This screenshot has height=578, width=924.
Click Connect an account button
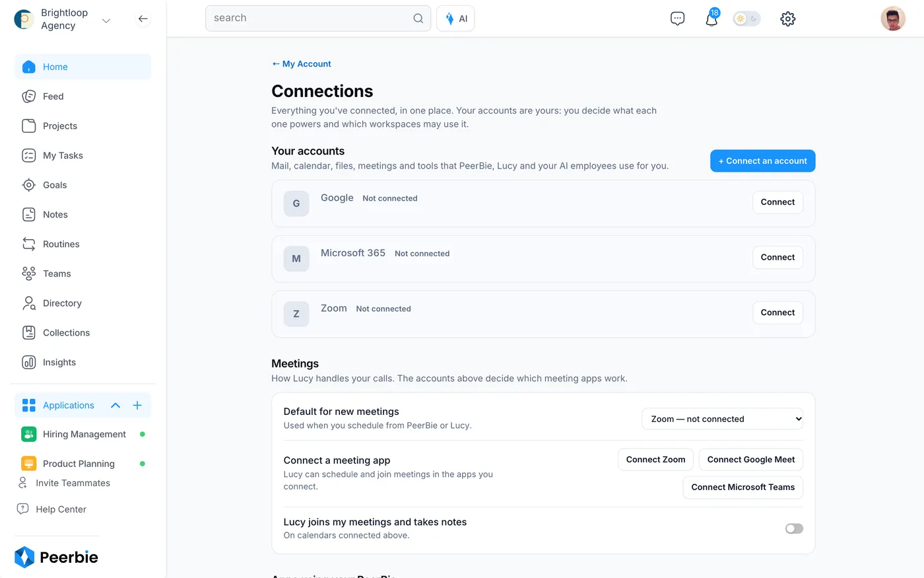pos(762,161)
